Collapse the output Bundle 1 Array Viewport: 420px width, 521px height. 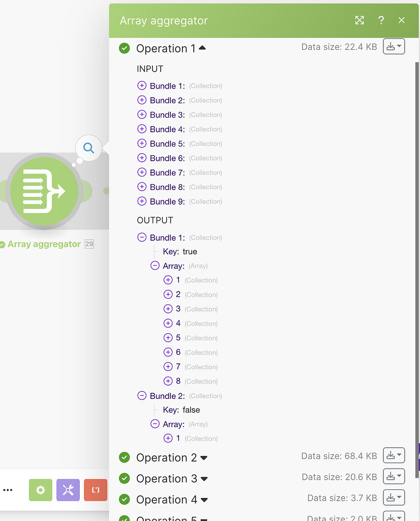coord(154,265)
